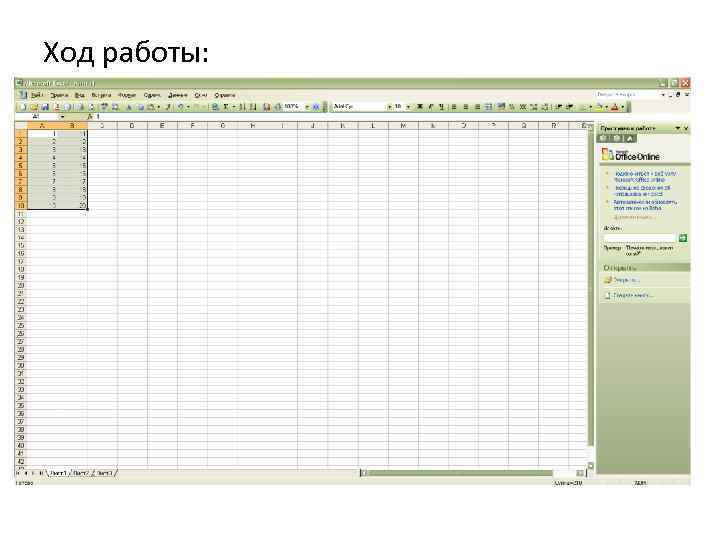Viewport: 720px width, 540px height.
Task: Click the Open folder toolbar icon
Action: pos(34,107)
